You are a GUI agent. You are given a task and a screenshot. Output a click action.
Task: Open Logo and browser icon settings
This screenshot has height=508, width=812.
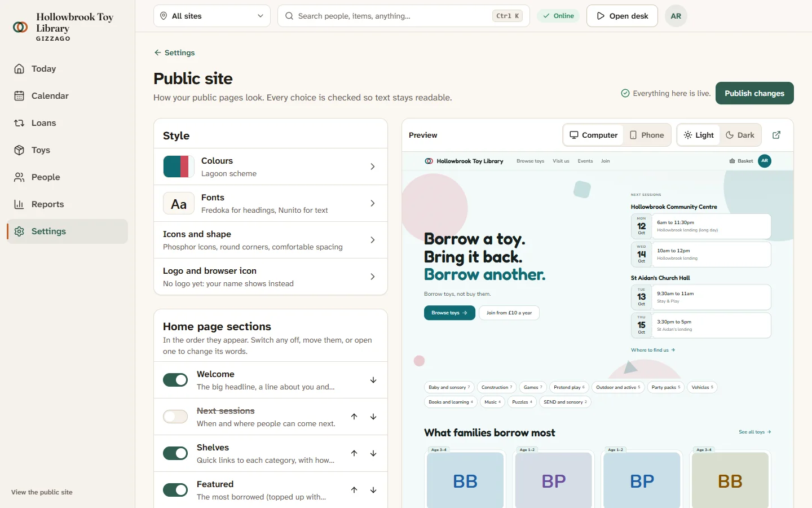tap(271, 277)
